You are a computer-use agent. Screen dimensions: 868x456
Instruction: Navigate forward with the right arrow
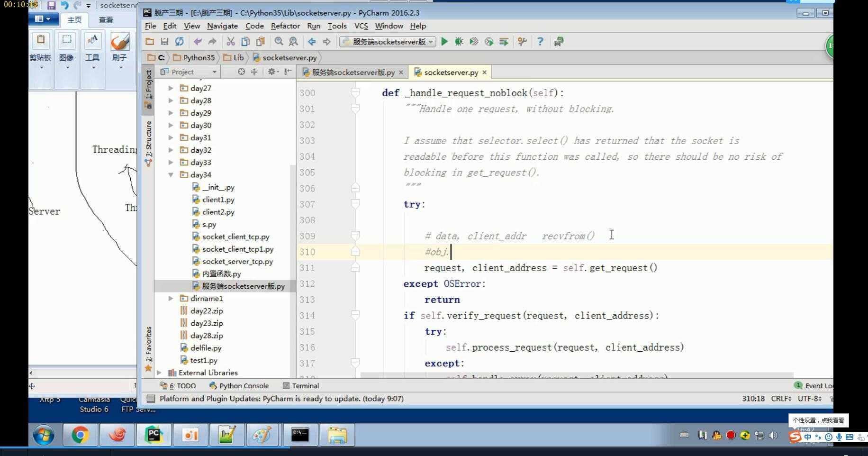point(326,42)
